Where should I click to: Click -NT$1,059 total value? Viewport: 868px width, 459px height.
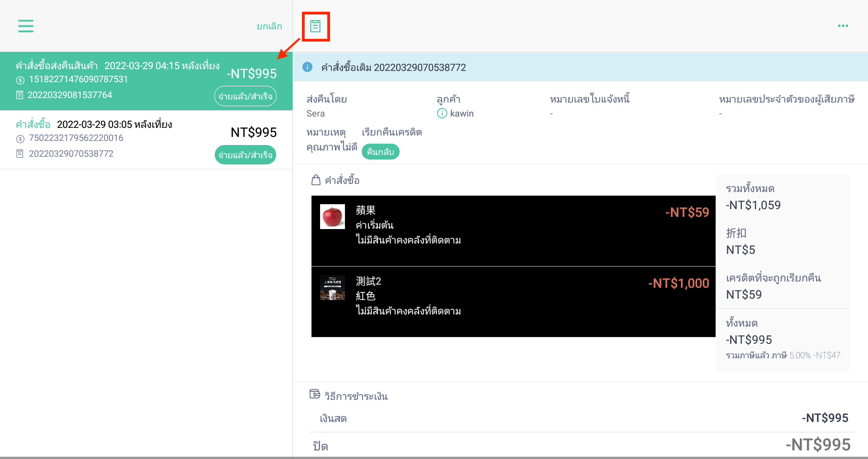pos(753,205)
